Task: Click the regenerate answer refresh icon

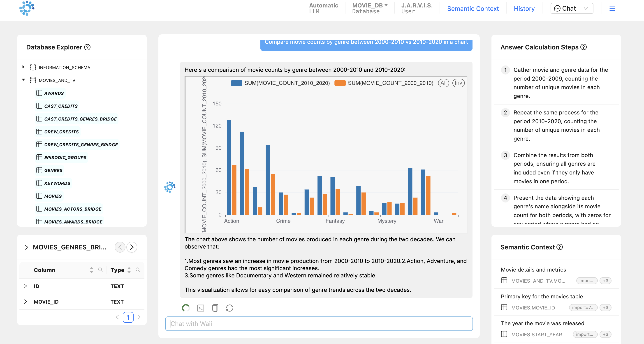Action: [x=229, y=308]
